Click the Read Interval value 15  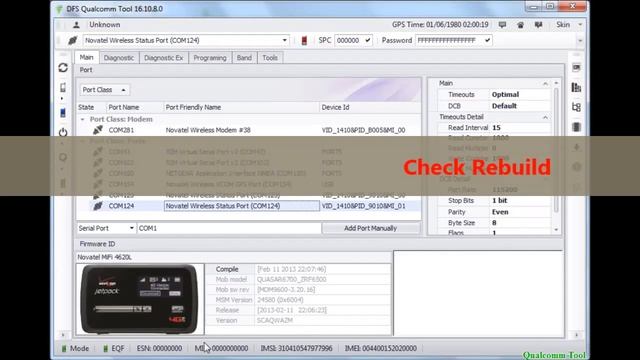click(x=496, y=128)
